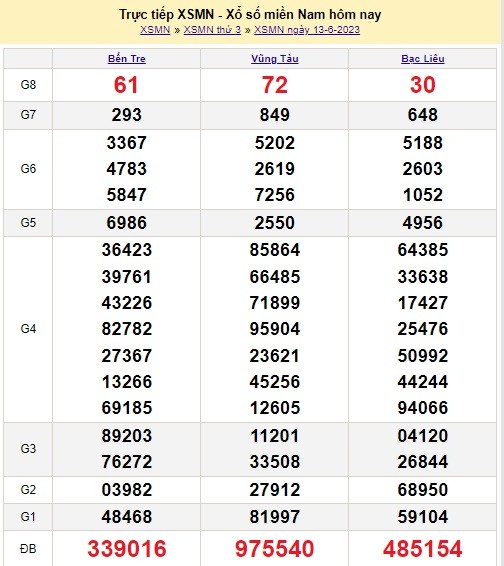This screenshot has height=566, width=504.
Task: Click the G2 number 27912
Action: (275, 490)
